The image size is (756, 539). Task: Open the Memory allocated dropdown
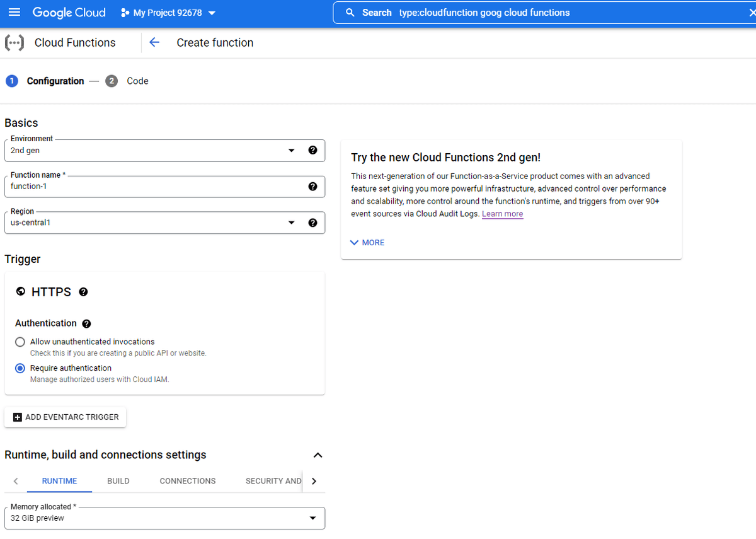tap(164, 518)
